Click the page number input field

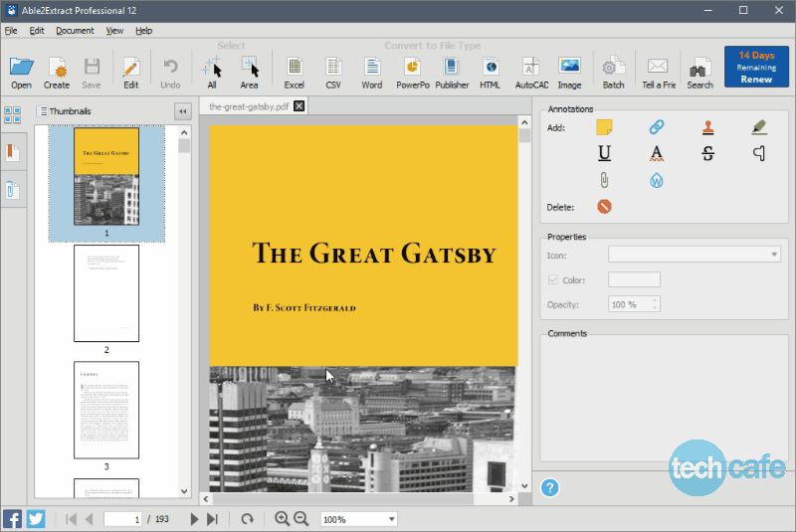click(122, 519)
